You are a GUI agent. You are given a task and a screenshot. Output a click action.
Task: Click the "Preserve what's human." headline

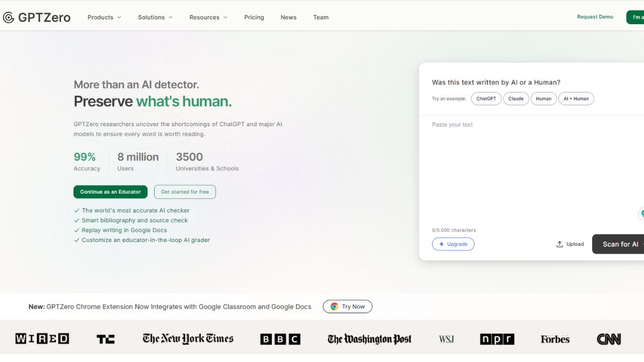point(152,101)
